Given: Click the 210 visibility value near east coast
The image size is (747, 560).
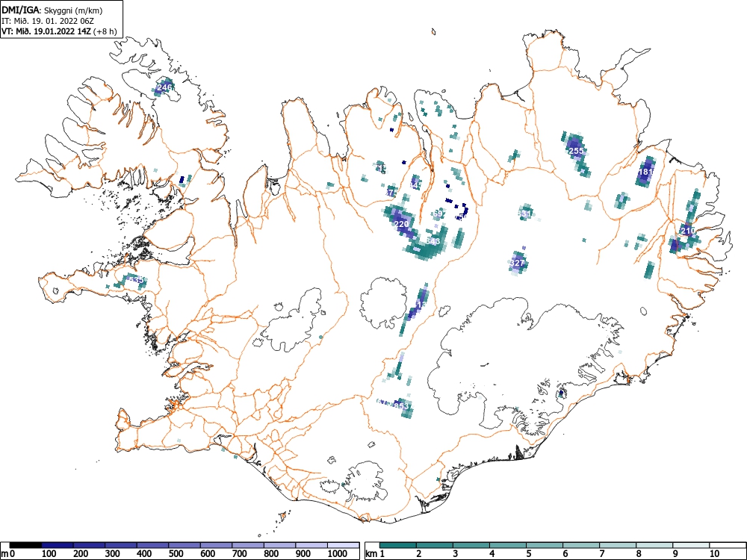Looking at the screenshot, I should tap(687, 231).
